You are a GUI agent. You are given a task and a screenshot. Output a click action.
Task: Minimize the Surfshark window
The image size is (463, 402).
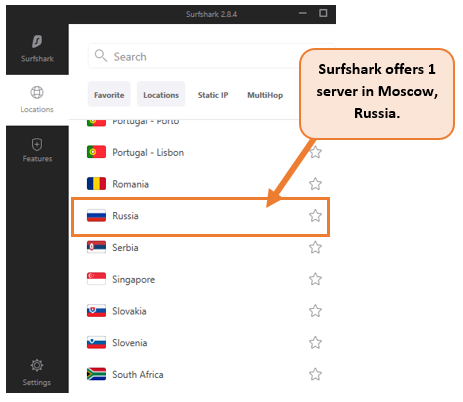[303, 13]
